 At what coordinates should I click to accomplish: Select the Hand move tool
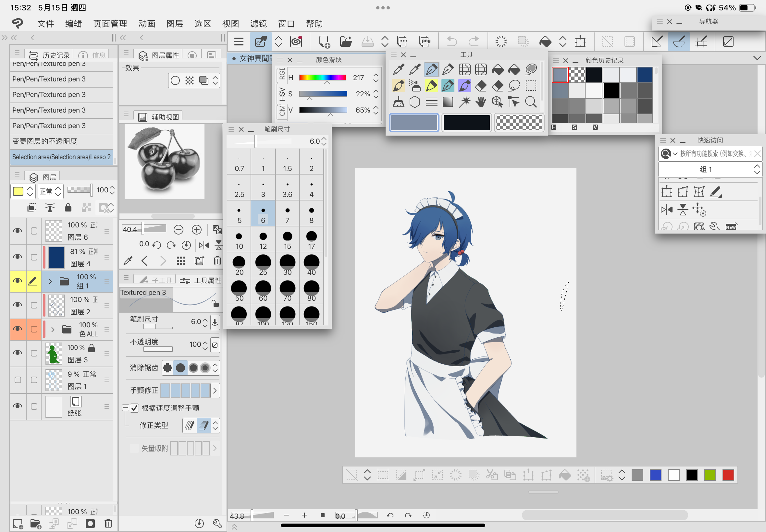(x=481, y=102)
